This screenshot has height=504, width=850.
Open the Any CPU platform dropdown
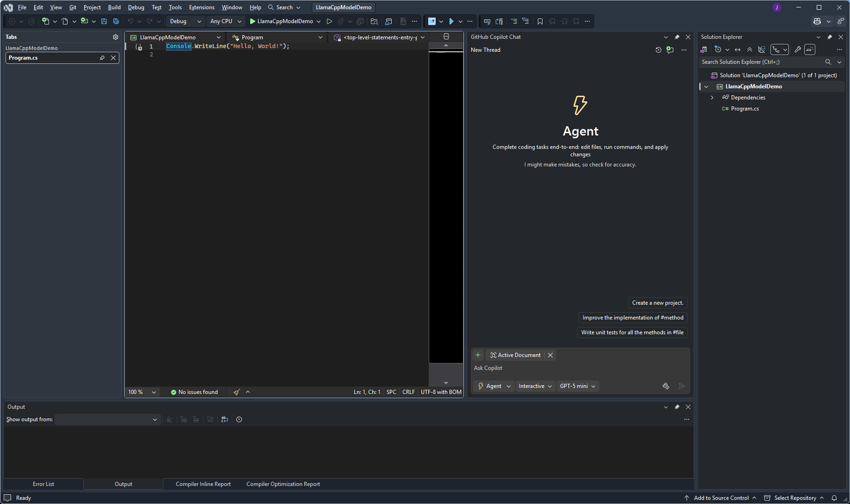point(226,21)
